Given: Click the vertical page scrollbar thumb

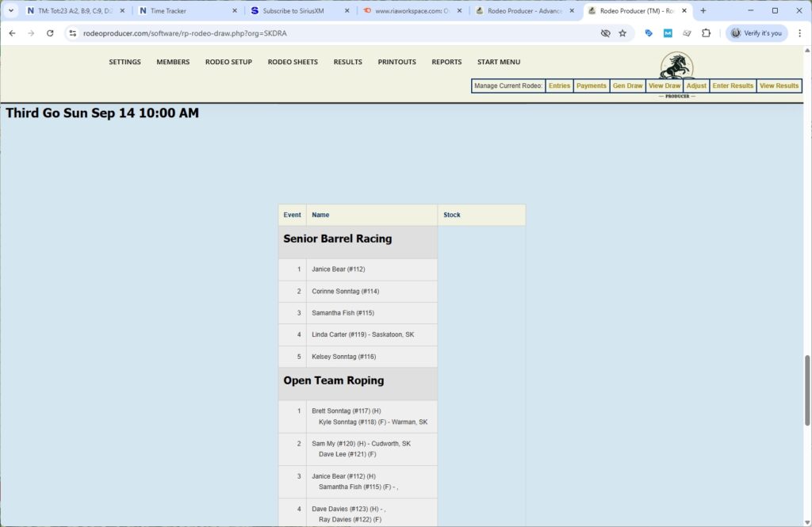Looking at the screenshot, I should pos(807,390).
